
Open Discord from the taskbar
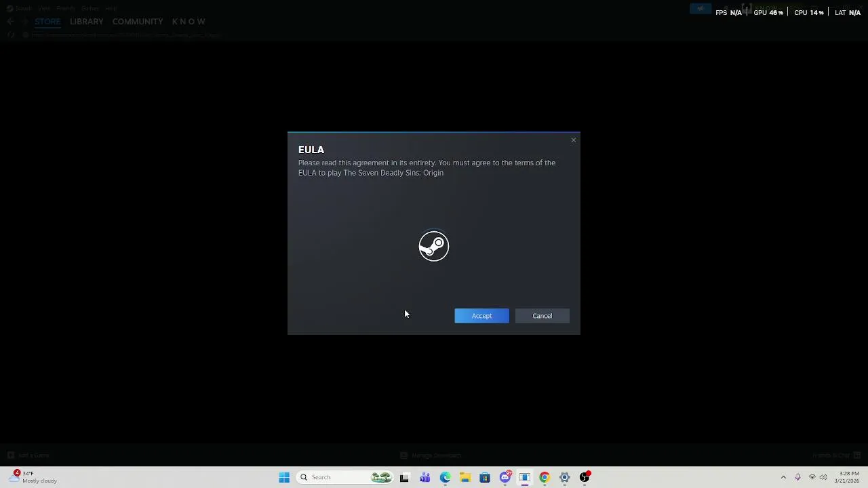pos(505,477)
